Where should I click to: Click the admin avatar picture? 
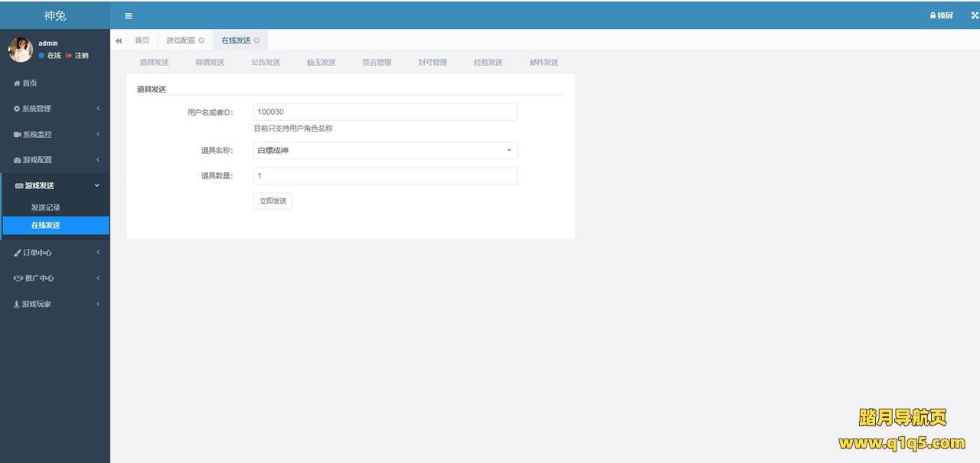[20, 49]
